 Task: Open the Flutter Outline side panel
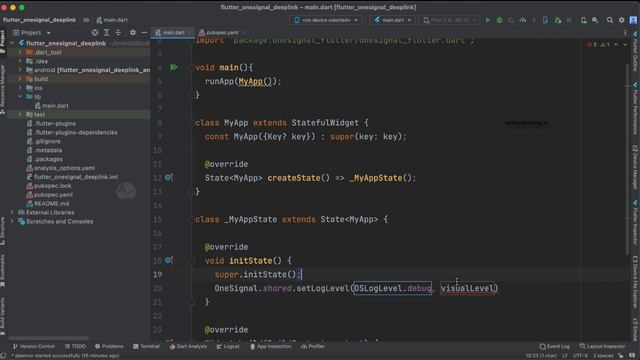coord(636,51)
